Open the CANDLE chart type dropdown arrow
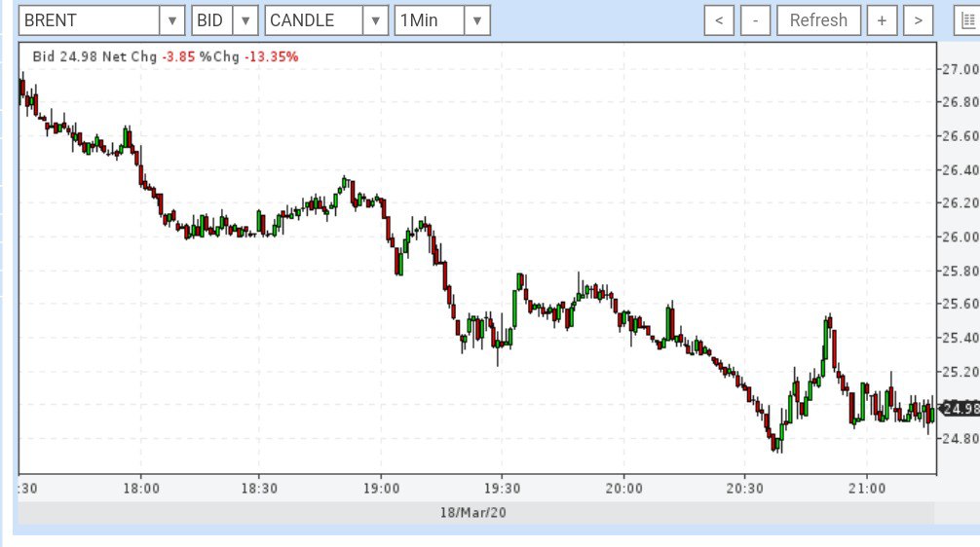The image size is (980, 547). coord(376,20)
